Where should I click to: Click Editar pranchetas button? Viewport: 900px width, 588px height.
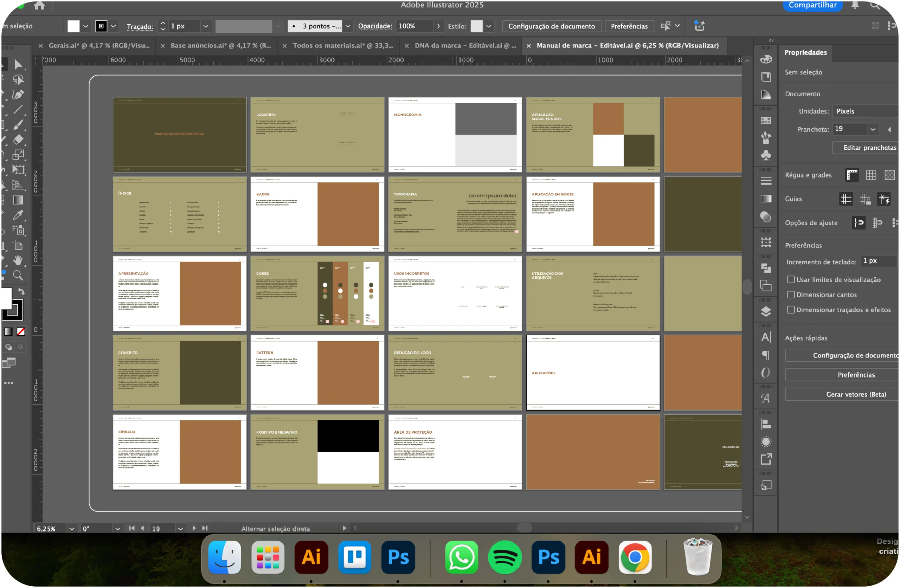click(866, 148)
